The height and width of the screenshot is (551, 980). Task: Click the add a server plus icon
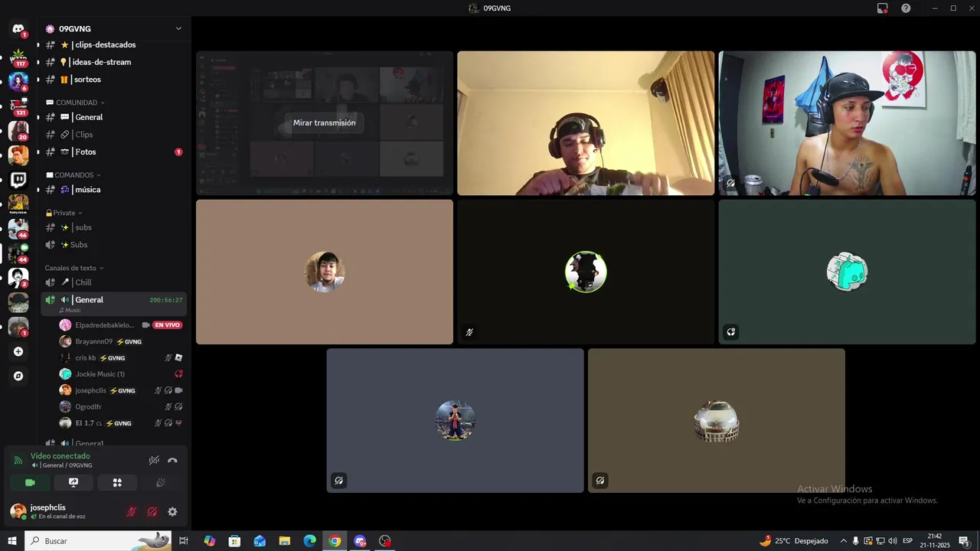[x=18, y=351]
